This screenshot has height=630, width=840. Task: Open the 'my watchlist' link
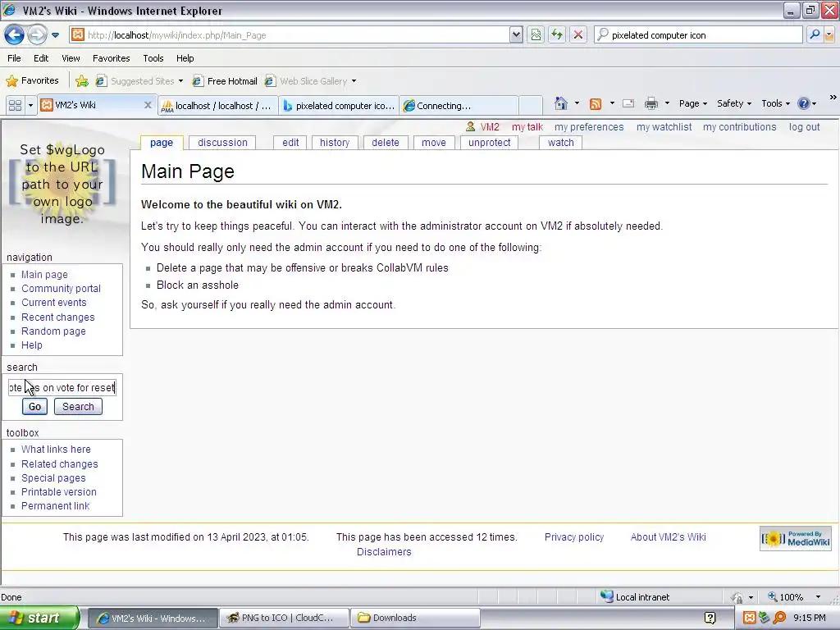click(664, 127)
